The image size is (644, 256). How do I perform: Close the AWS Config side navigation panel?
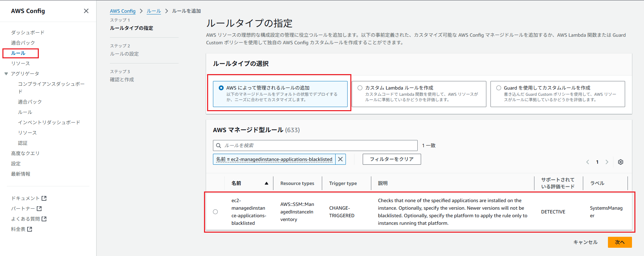tap(86, 11)
